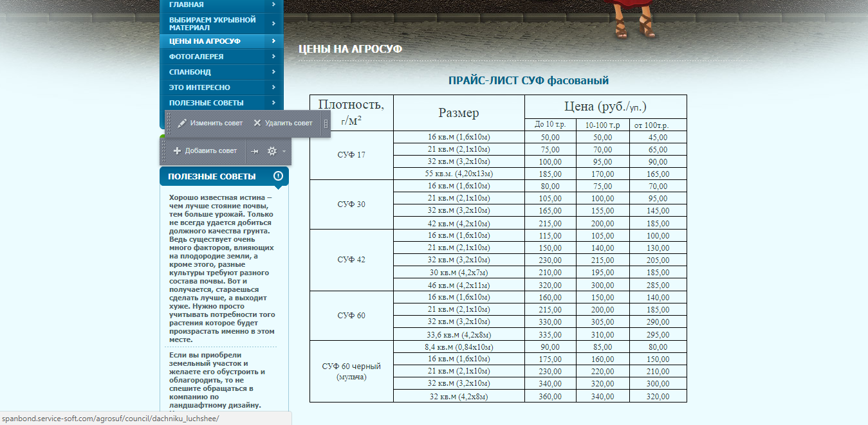Click the heading Цены на агросуф
The image size is (868, 425).
[x=351, y=49]
